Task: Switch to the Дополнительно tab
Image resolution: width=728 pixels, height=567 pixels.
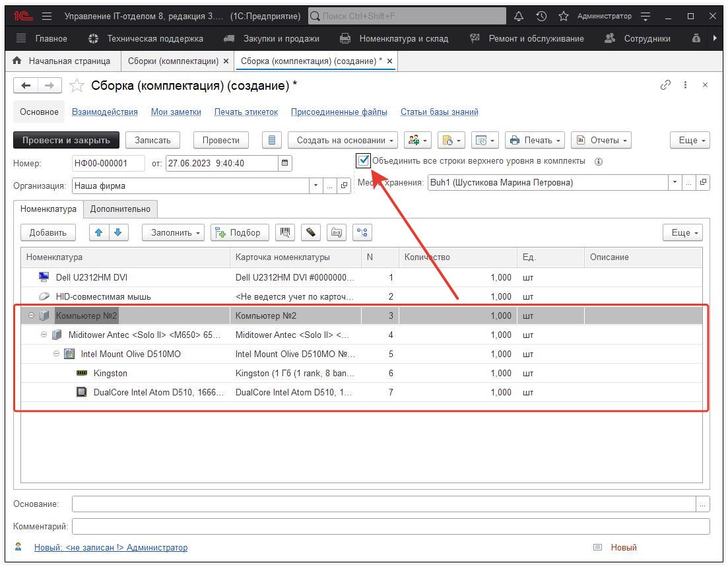Action: pos(120,209)
